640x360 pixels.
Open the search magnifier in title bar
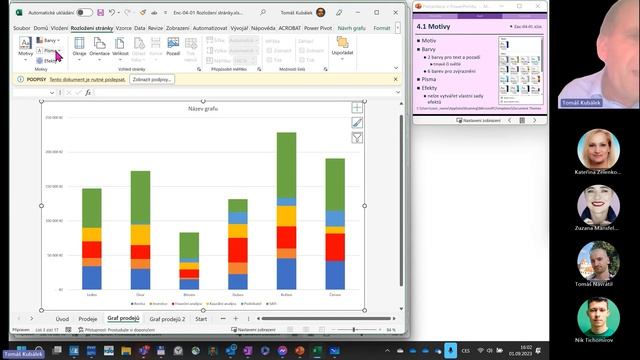[263, 13]
